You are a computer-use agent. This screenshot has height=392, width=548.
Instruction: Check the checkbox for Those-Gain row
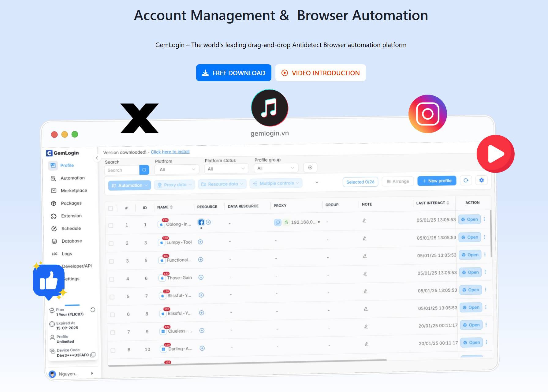point(112,279)
